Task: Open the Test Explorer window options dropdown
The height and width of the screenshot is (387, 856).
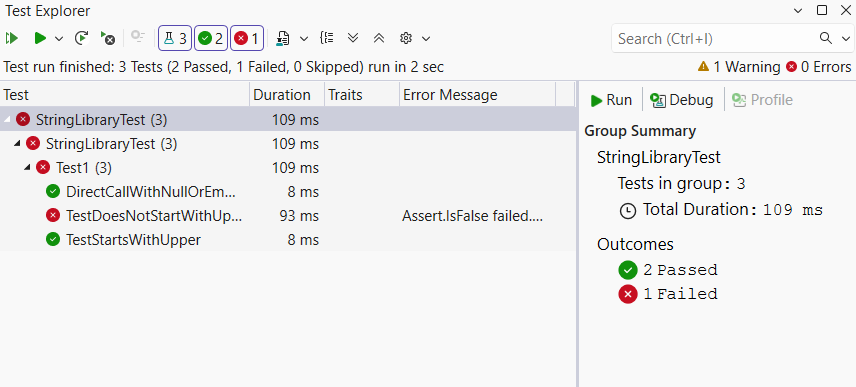Action: coord(798,10)
